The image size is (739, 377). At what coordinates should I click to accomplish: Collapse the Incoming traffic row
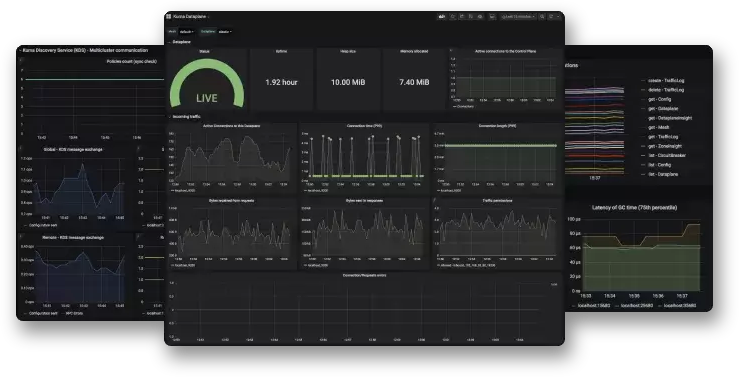coord(186,116)
